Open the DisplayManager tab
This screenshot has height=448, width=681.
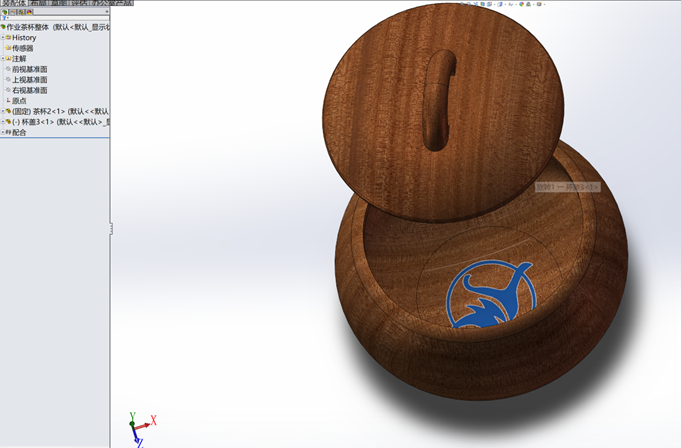coord(29,12)
